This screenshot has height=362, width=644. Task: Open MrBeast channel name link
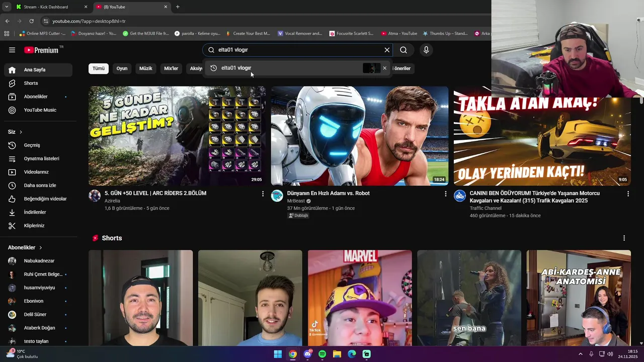(296, 201)
